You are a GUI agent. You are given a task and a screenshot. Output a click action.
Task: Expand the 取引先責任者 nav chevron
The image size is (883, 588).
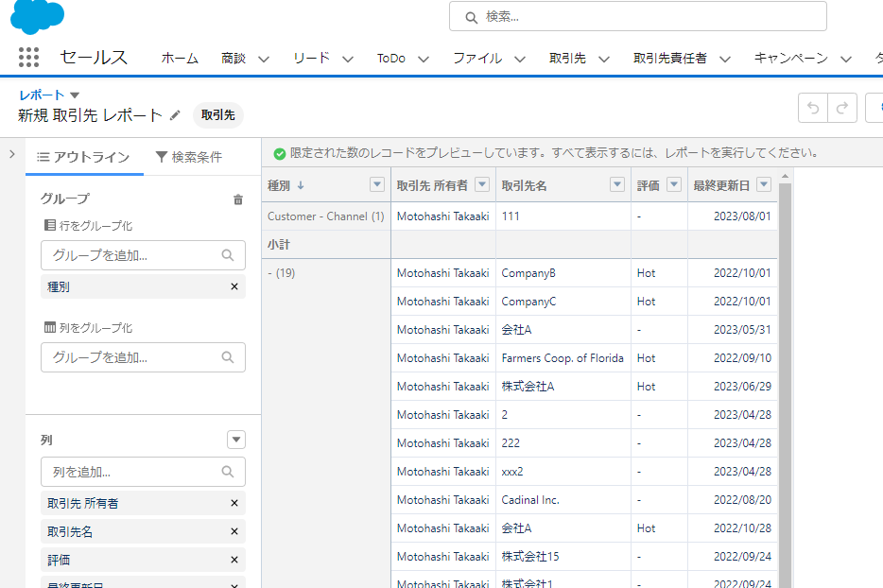click(725, 60)
